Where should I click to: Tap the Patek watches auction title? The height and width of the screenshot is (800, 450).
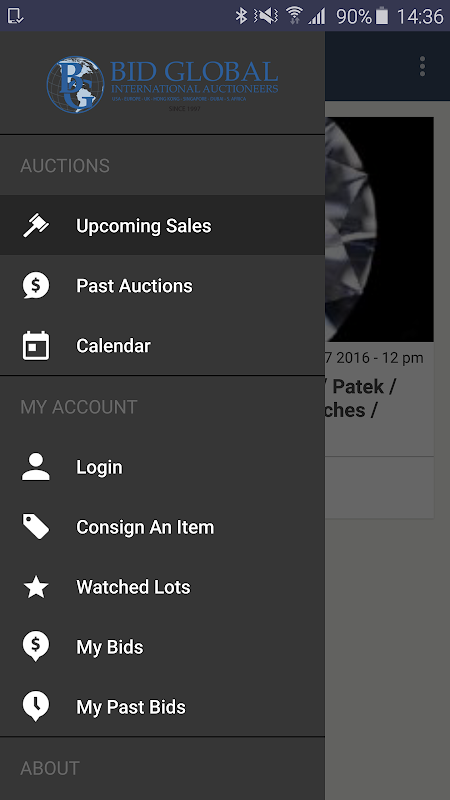[361, 398]
